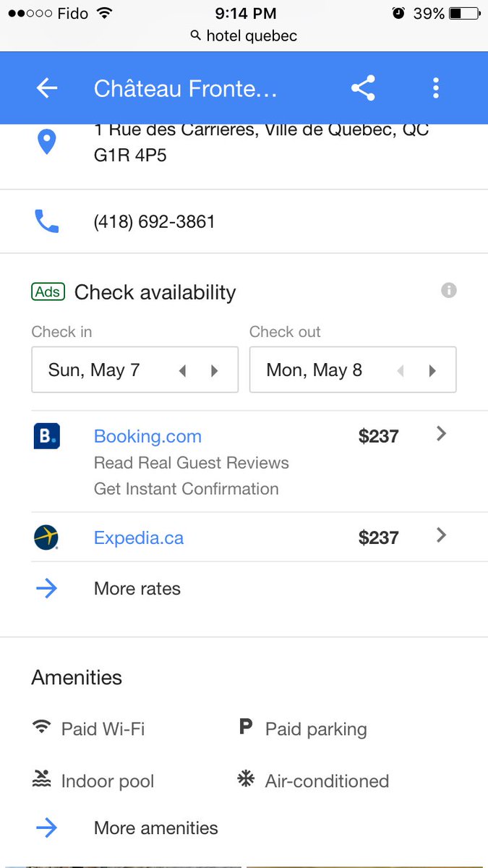Viewport: 488px width, 868px height.
Task: Open Booking.com rate chevron
Action: (x=441, y=434)
